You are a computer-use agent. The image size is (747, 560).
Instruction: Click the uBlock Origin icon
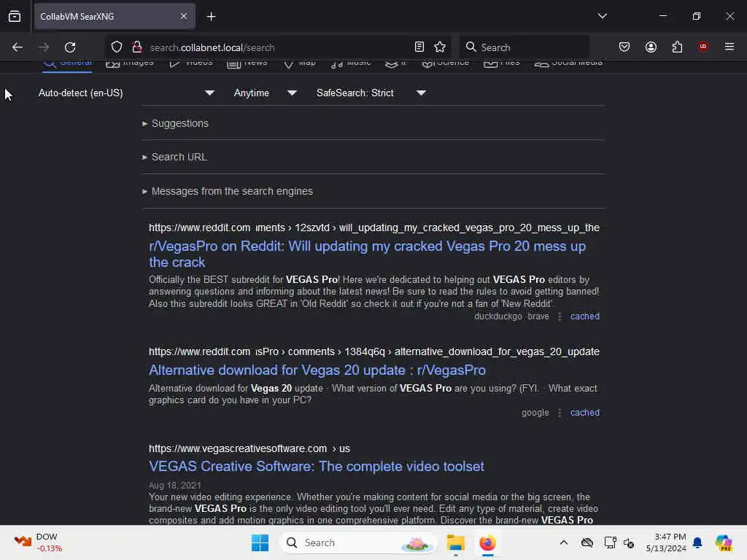[x=703, y=46]
